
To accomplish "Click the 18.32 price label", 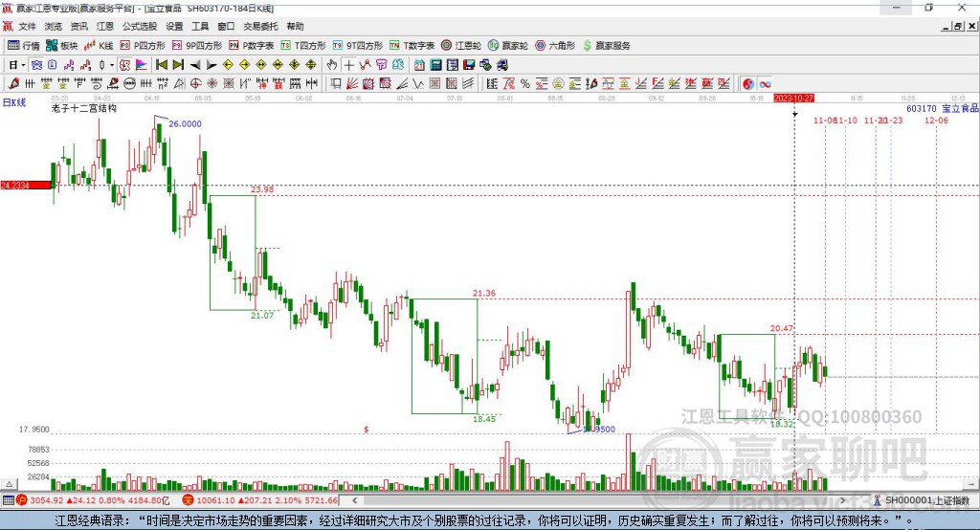I will click(782, 424).
